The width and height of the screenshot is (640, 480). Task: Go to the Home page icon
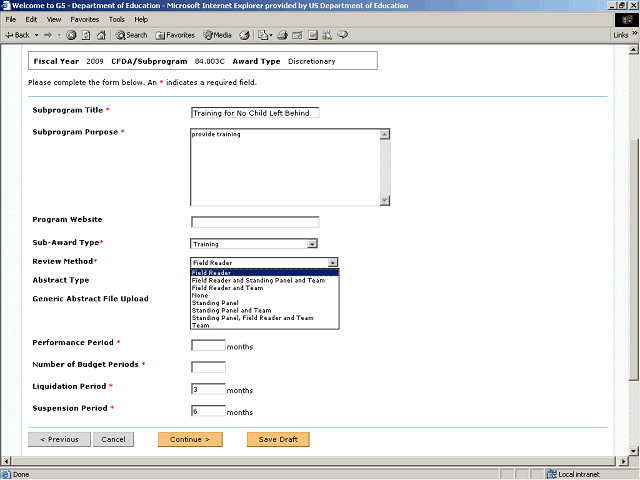[x=101, y=35]
